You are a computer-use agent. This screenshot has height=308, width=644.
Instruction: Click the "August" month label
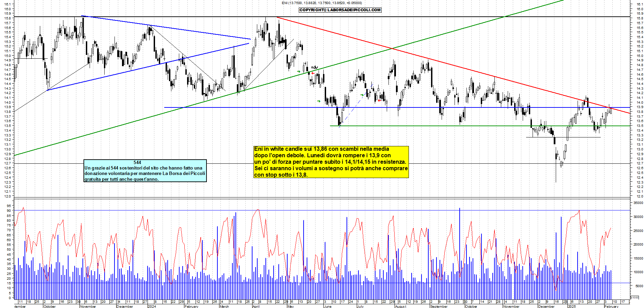coord(401,306)
